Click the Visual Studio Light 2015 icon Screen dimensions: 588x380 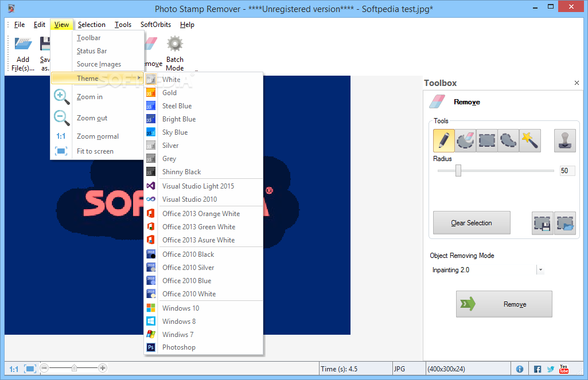pos(151,186)
